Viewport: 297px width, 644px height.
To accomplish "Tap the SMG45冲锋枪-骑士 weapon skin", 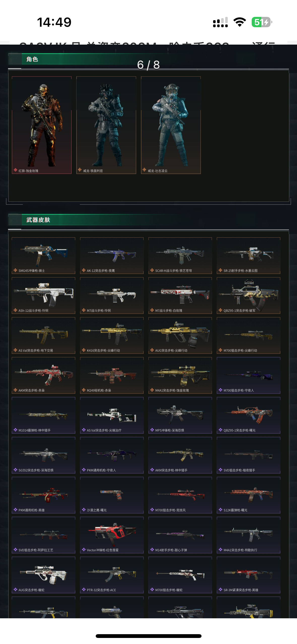I will (x=43, y=255).
